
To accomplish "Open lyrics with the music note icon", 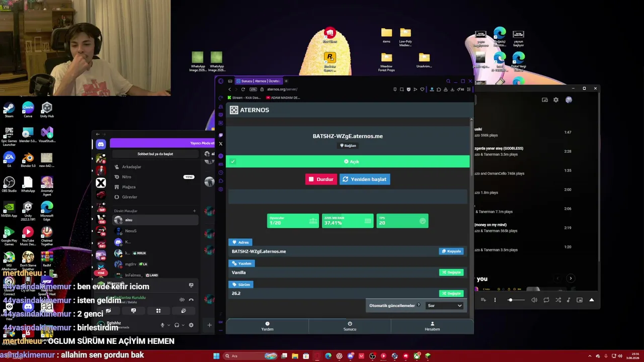I will (x=569, y=300).
